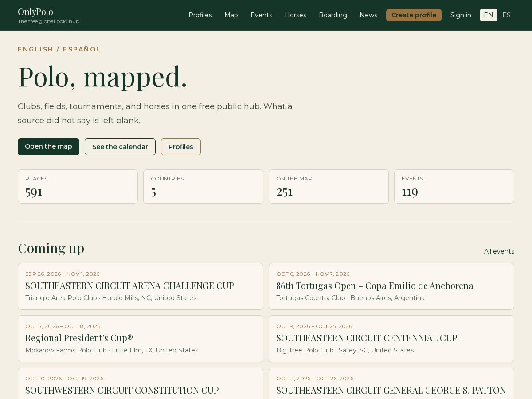Image resolution: width=532 pixels, height=399 pixels.
Task: Open the 86th Tortugas Open event card
Action: click(x=391, y=286)
